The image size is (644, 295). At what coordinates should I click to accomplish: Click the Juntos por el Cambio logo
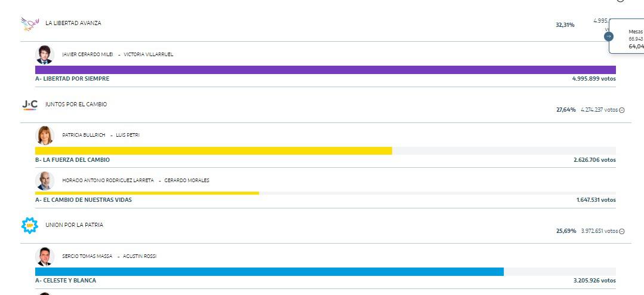(x=30, y=105)
